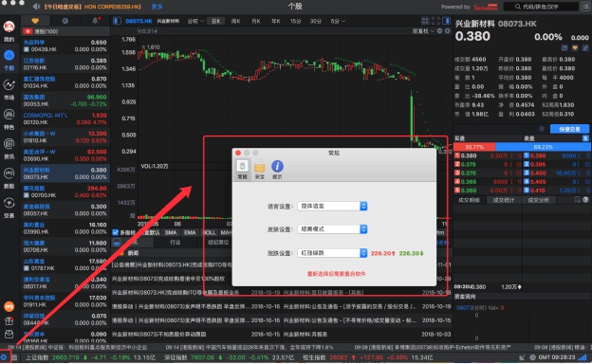Image resolution: width=592 pixels, height=364 pixels.
Task: Click the list icon beside the settings gear
Action: 14,357
